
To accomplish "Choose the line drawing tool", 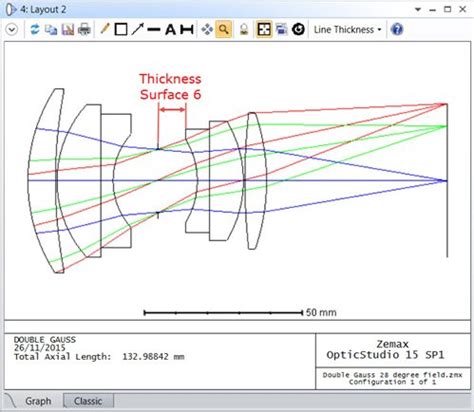I will coord(154,30).
